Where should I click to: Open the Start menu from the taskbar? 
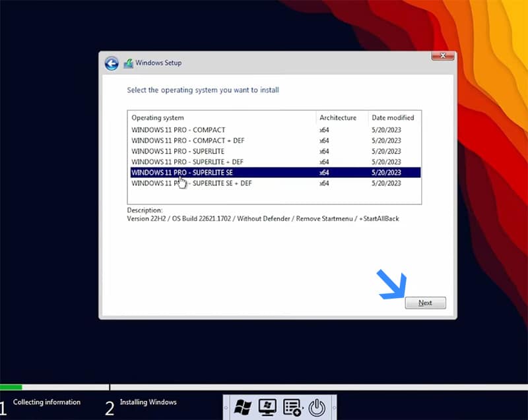pos(242,406)
